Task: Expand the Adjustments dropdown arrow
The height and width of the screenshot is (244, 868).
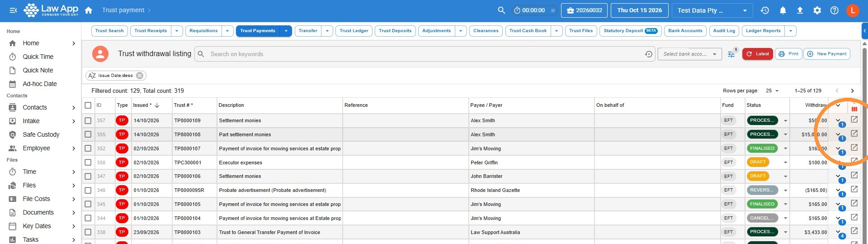Action: pyautogui.click(x=461, y=31)
